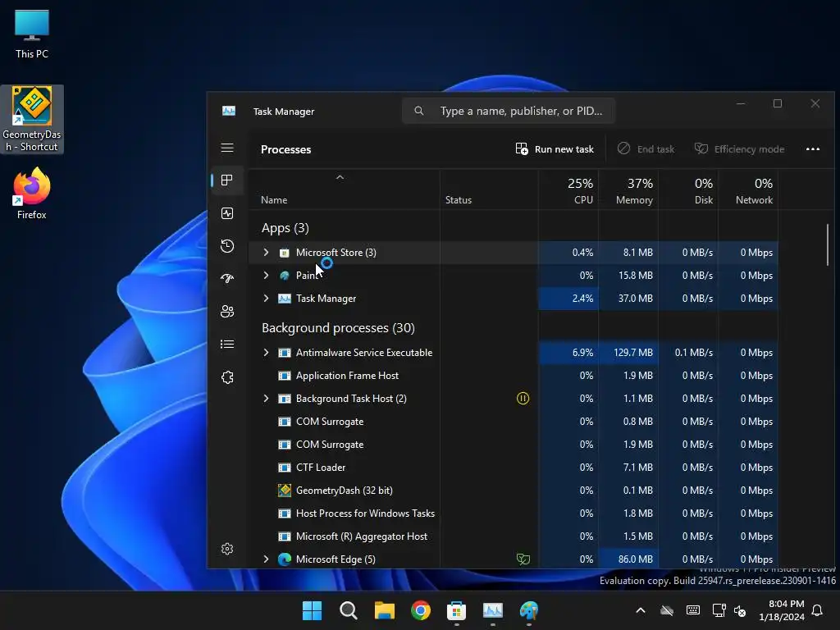Switch to Paint on the taskbar
The image size is (840, 630).
point(529,610)
